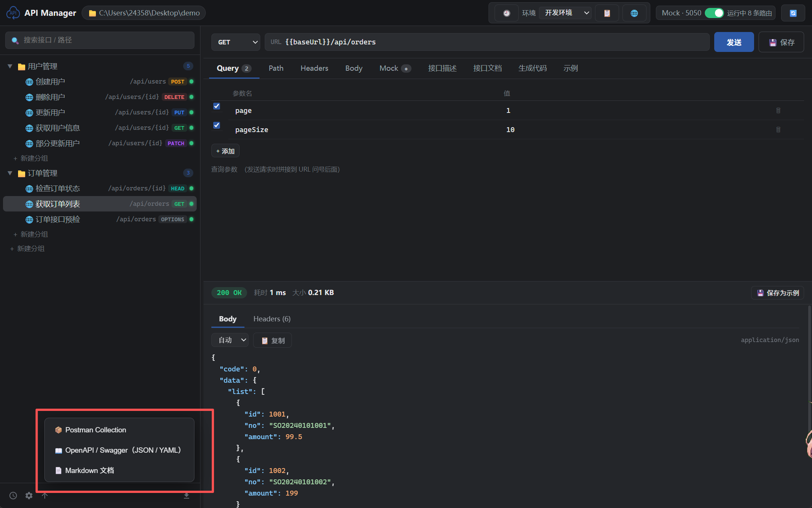The width and height of the screenshot is (812, 508).
Task: Delete the page query parameter row
Action: pyautogui.click(x=778, y=111)
